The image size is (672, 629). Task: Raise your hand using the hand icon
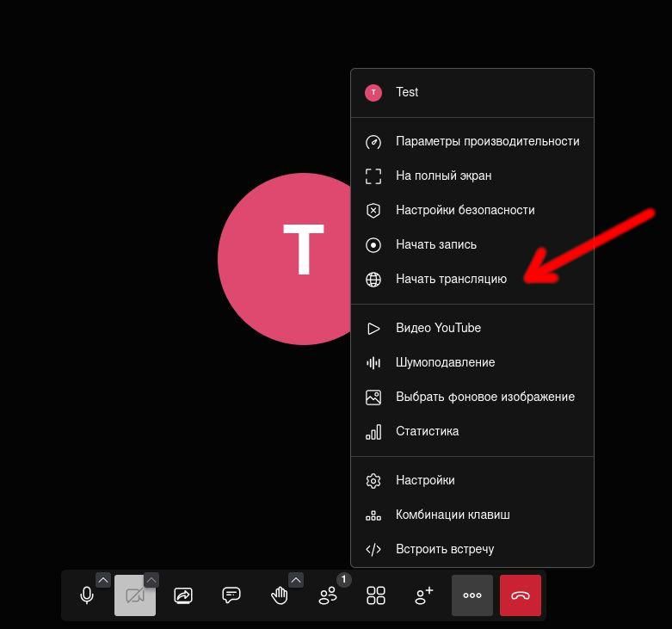[x=280, y=595]
